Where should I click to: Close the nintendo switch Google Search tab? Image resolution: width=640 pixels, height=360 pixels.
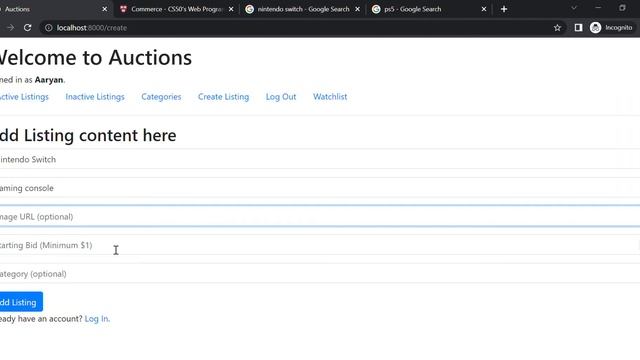pyautogui.click(x=358, y=9)
